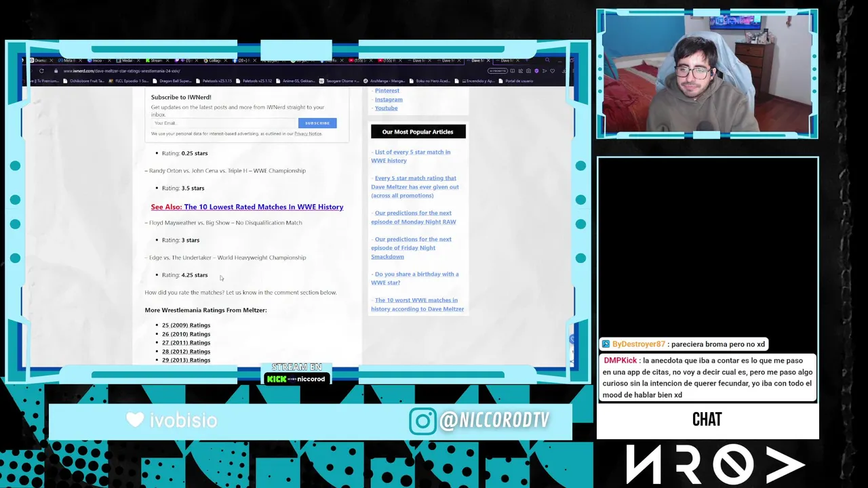868x488 pixels.
Task: Open predictions for Friday Night Smackdown article
Action: point(411,247)
